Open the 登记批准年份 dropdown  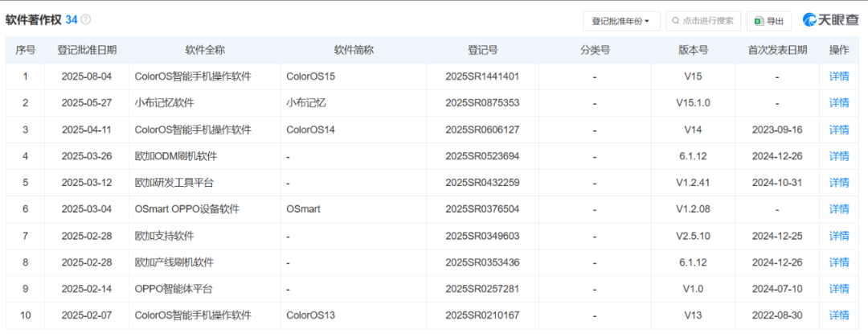click(621, 21)
